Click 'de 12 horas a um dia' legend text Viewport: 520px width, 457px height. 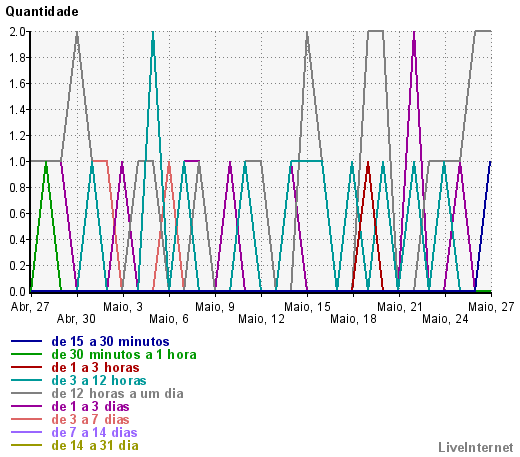(x=117, y=394)
